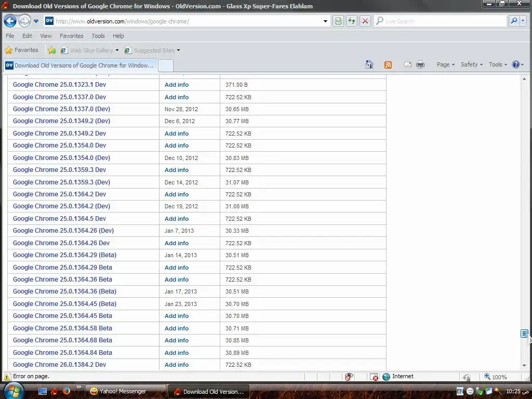Expand the address bar history dropdown
This screenshot has width=532, height=399.
(325, 21)
